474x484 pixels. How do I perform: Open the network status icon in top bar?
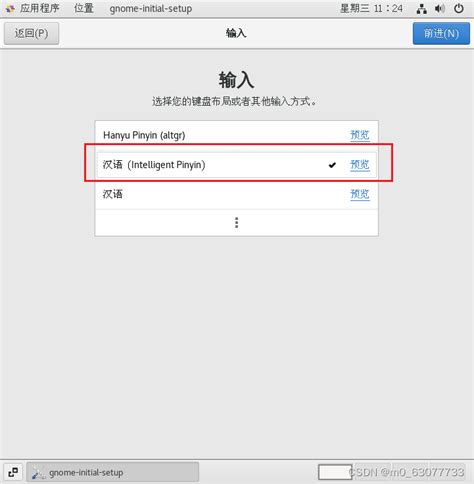422,9
